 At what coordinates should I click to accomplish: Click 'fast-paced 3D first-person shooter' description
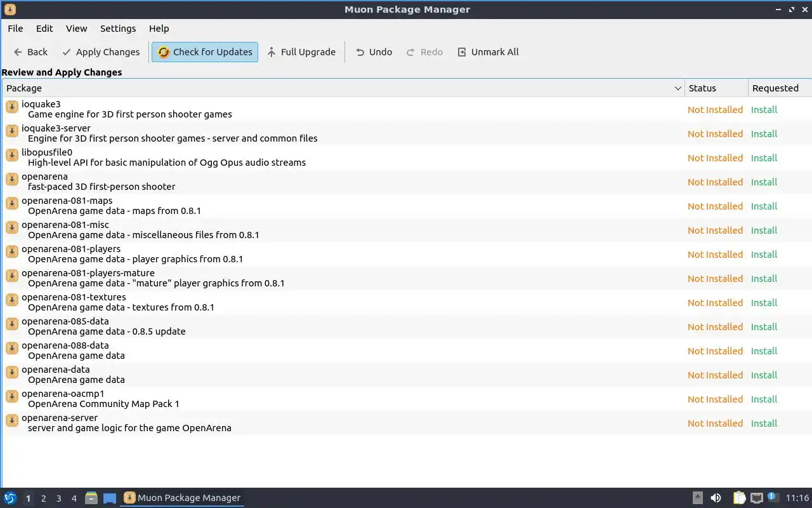coord(101,187)
